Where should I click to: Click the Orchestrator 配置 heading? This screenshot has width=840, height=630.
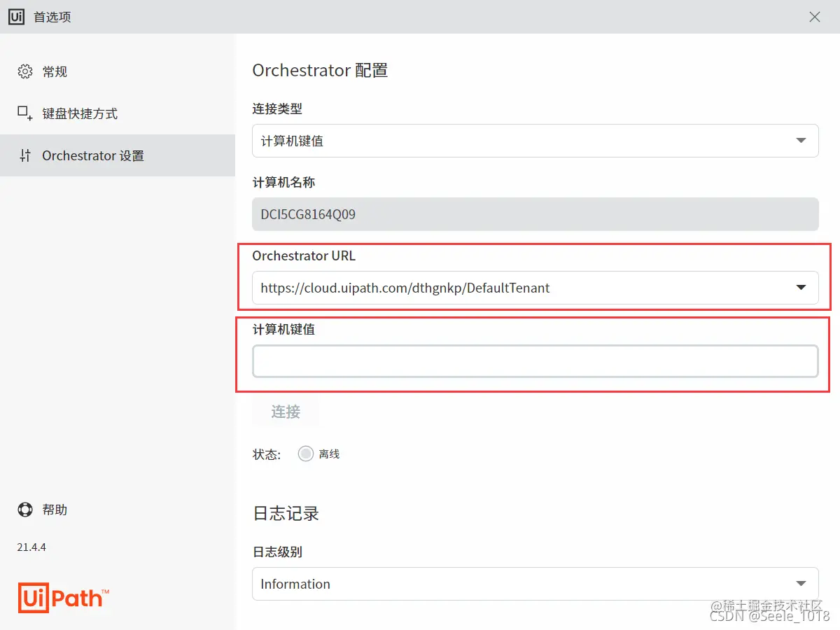(x=320, y=70)
